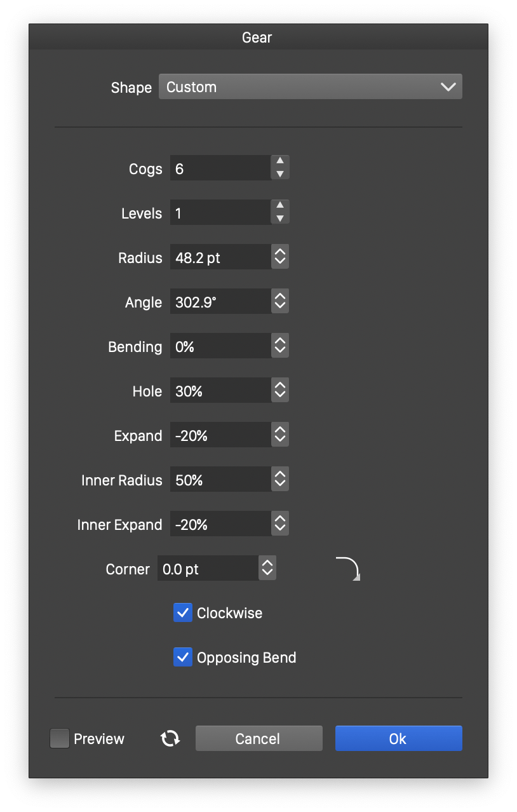
Task: Click the rounded corner shape icon
Action: coord(348,568)
